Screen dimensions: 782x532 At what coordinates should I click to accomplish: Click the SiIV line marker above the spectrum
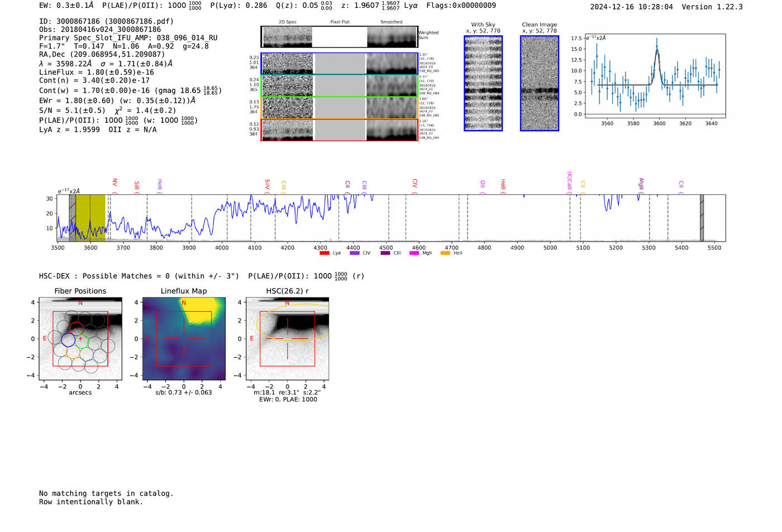pyautogui.click(x=268, y=185)
